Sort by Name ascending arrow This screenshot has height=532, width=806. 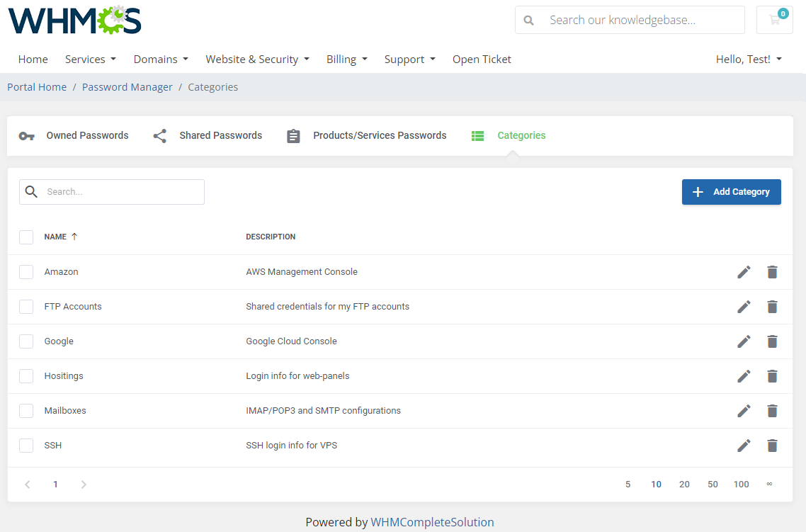74,237
